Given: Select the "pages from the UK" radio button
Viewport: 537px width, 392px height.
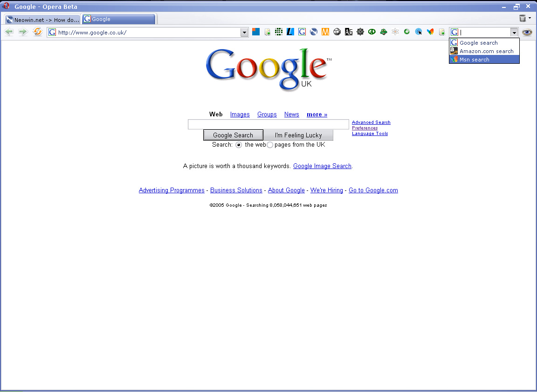Looking at the screenshot, I should (269, 145).
